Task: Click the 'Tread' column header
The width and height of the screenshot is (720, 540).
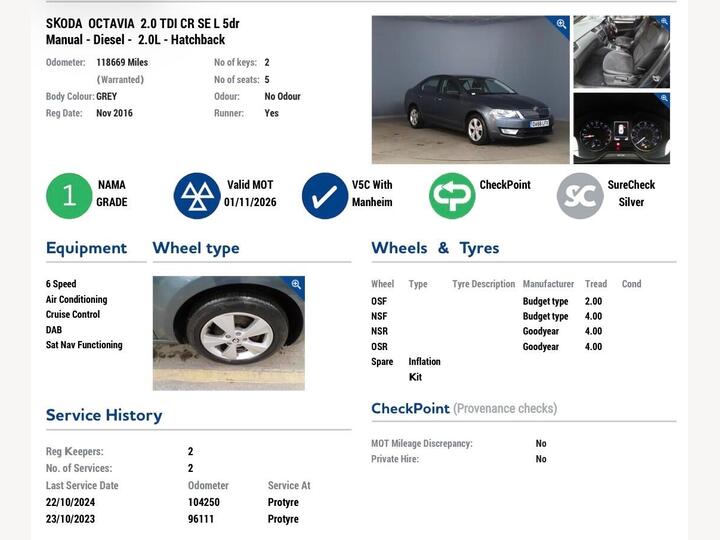Action: click(596, 284)
